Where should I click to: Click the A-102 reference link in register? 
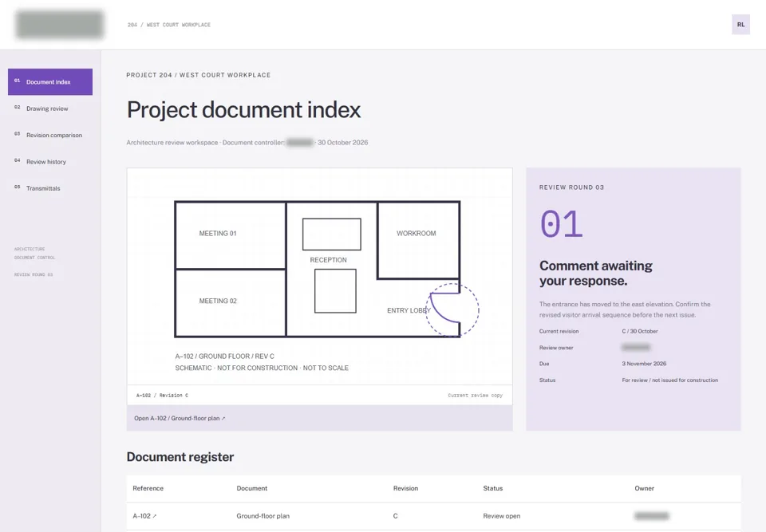(x=144, y=516)
